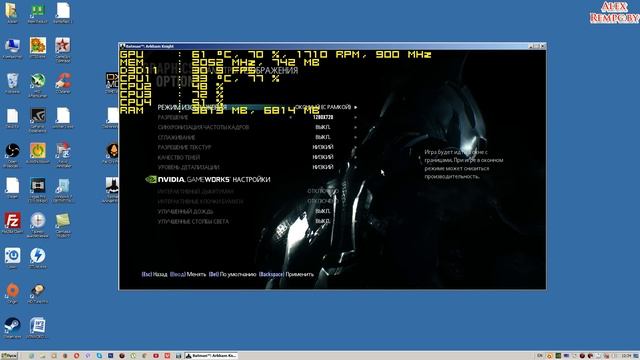This screenshot has width=640, height=360.
Task: Click the [Ввод] Менять button
Action: click(188, 274)
